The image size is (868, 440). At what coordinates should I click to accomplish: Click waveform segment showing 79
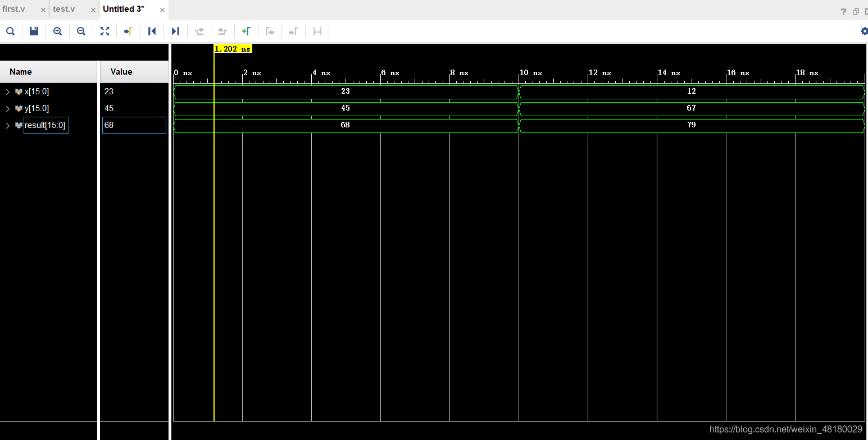(692, 125)
